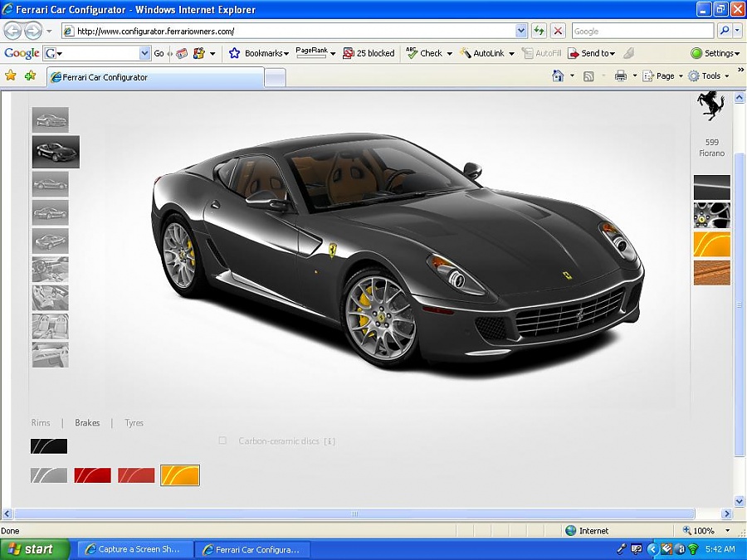The height and width of the screenshot is (560, 747).
Task: Select the last view thumbnail in left strip
Action: pyautogui.click(x=51, y=354)
